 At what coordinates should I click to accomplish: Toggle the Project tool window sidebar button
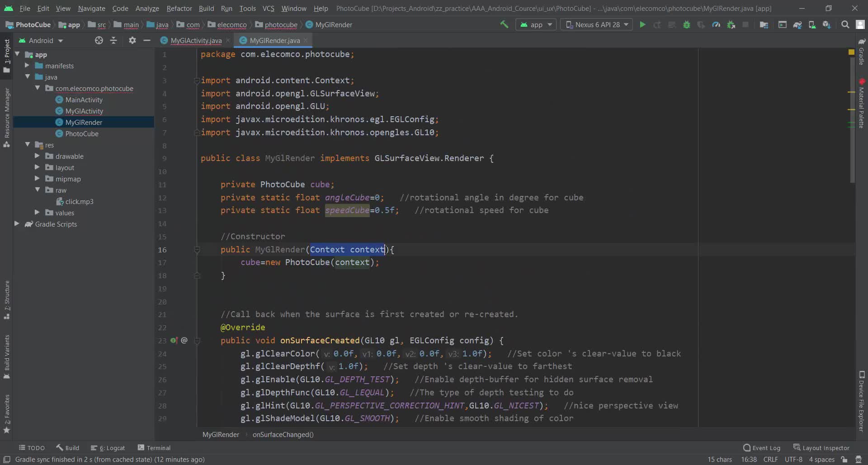pos(7,56)
